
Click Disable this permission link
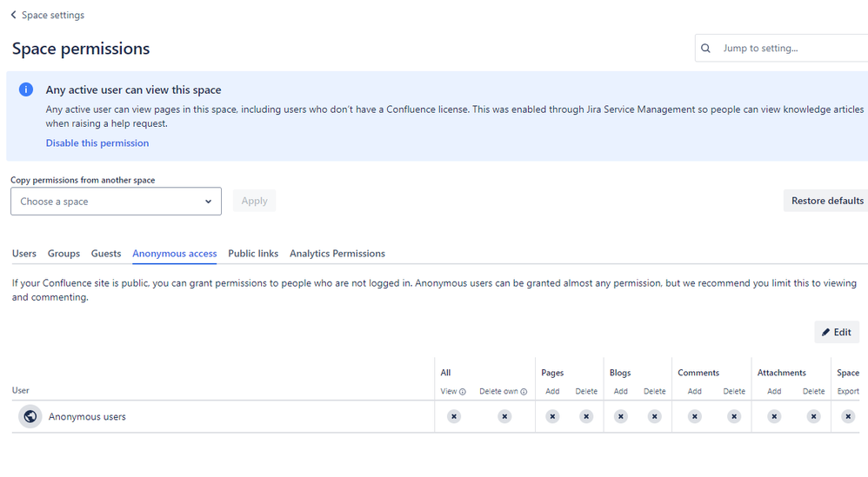click(97, 143)
